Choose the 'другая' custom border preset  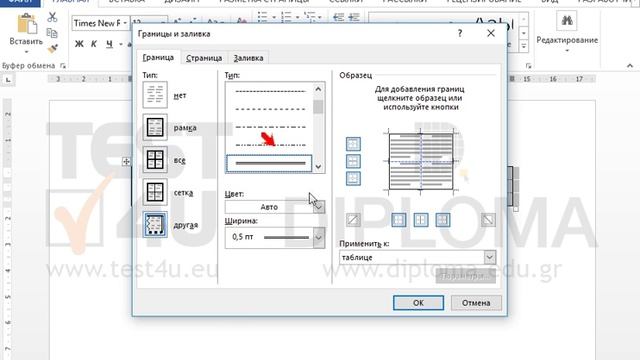155,224
